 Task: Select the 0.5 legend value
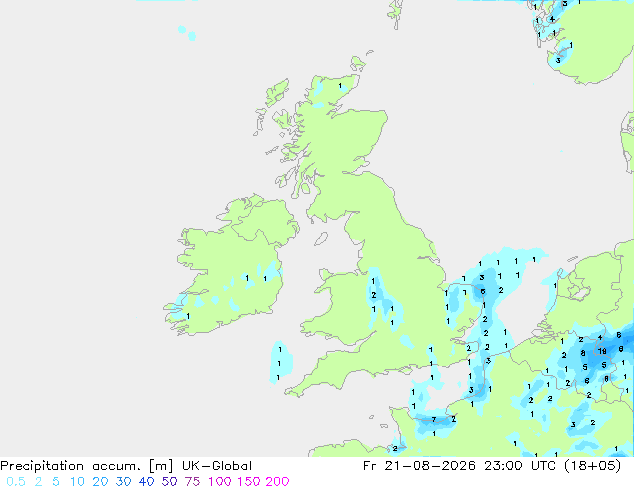[x=16, y=482]
